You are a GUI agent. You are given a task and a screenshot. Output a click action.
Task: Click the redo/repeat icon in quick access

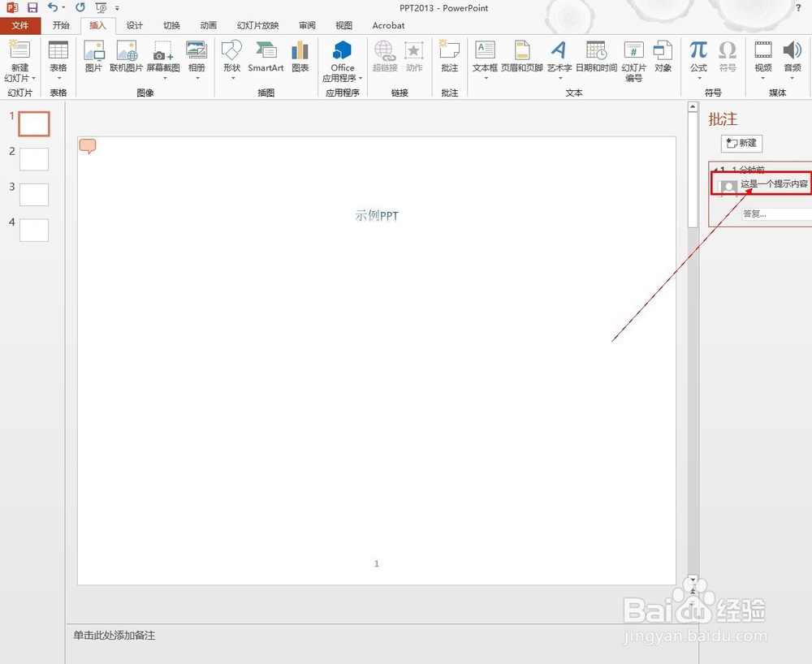pos(80,8)
